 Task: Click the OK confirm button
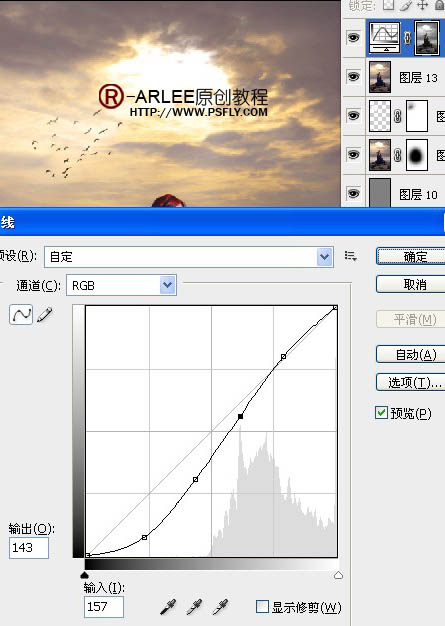(411, 256)
